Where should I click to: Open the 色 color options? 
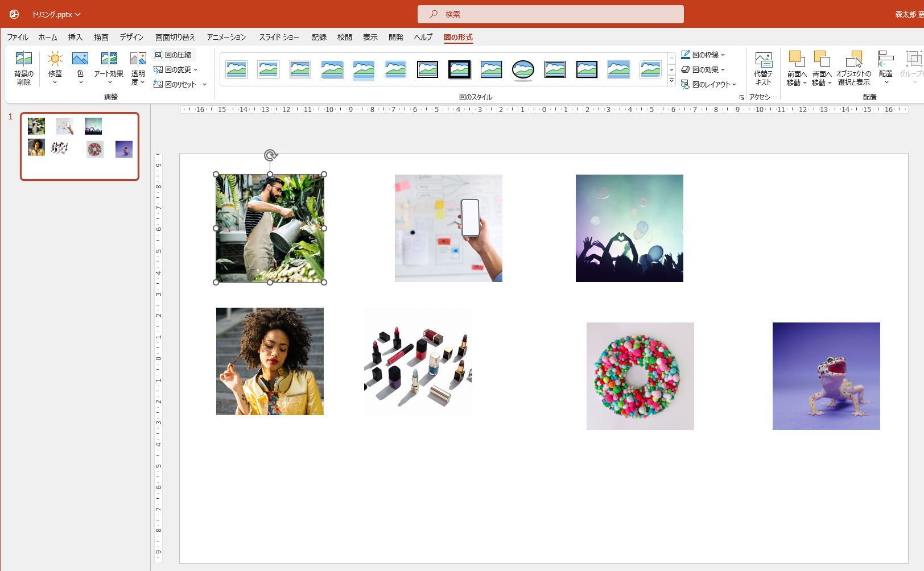(x=80, y=68)
